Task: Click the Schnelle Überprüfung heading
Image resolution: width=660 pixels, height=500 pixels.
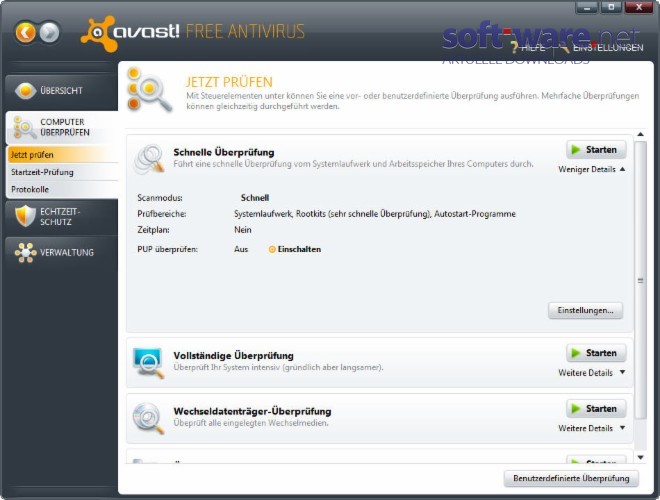Action: pyautogui.click(x=224, y=152)
